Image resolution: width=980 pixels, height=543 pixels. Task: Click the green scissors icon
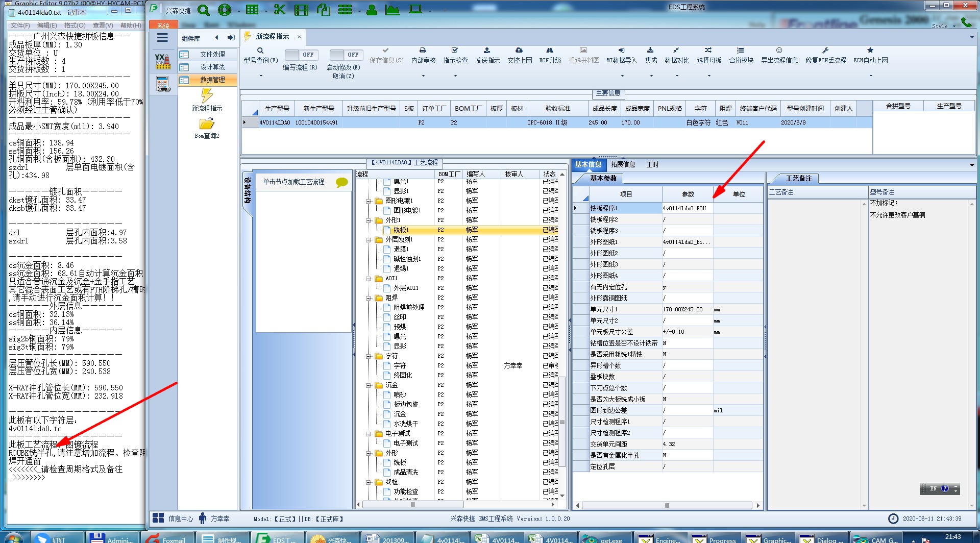tap(279, 10)
